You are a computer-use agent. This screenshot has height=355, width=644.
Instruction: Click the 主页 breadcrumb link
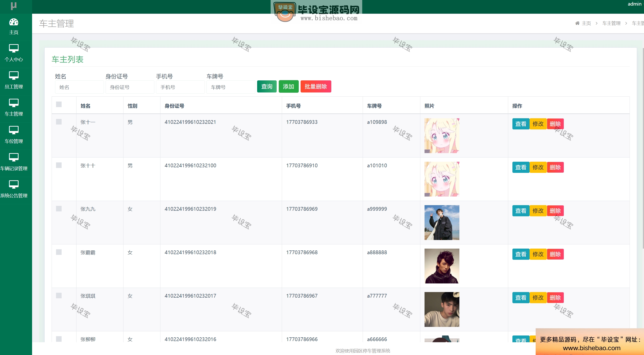pos(586,23)
